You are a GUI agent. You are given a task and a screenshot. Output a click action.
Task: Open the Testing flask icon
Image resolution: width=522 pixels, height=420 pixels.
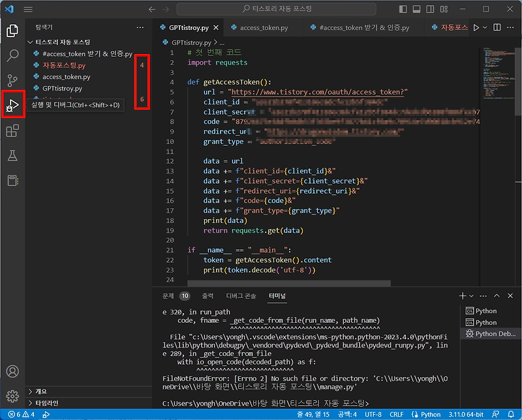click(12, 156)
